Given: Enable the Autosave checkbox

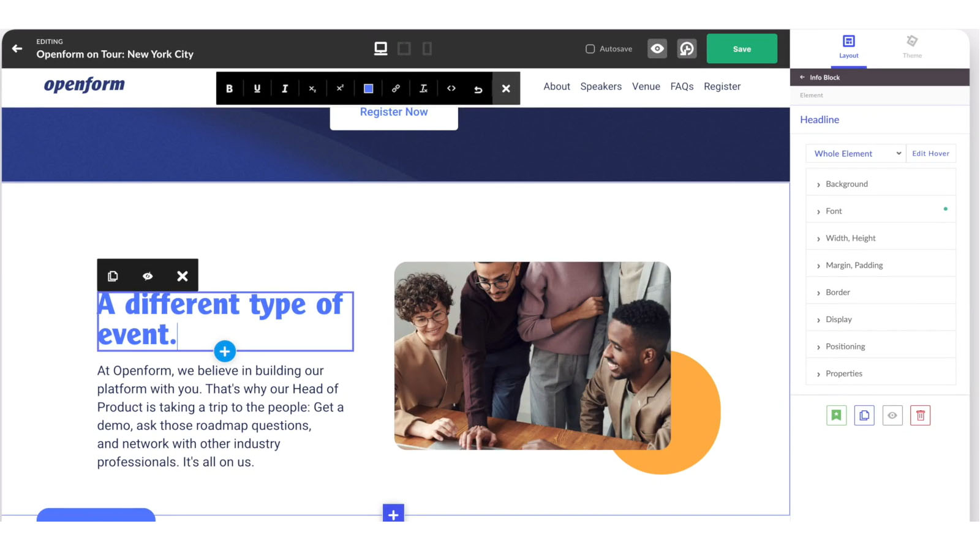Looking at the screenshot, I should point(590,49).
